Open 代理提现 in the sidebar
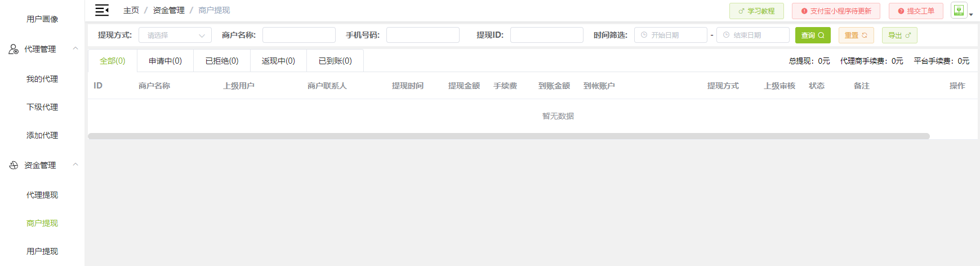 [42, 195]
